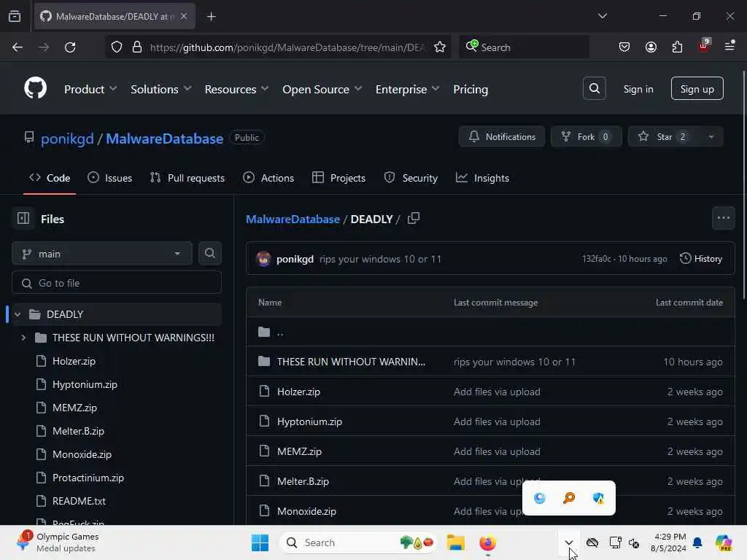This screenshot has height=560, width=747.
Task: Open Olympic Games widget on taskbar
Action: point(57,542)
